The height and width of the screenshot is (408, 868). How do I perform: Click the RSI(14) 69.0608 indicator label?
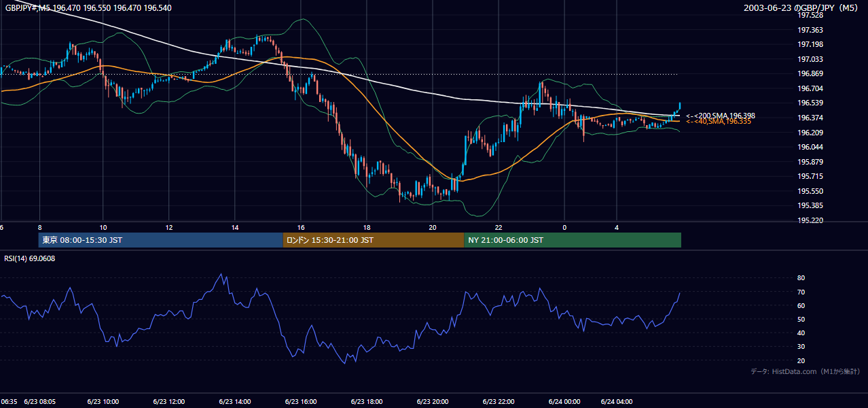29,258
